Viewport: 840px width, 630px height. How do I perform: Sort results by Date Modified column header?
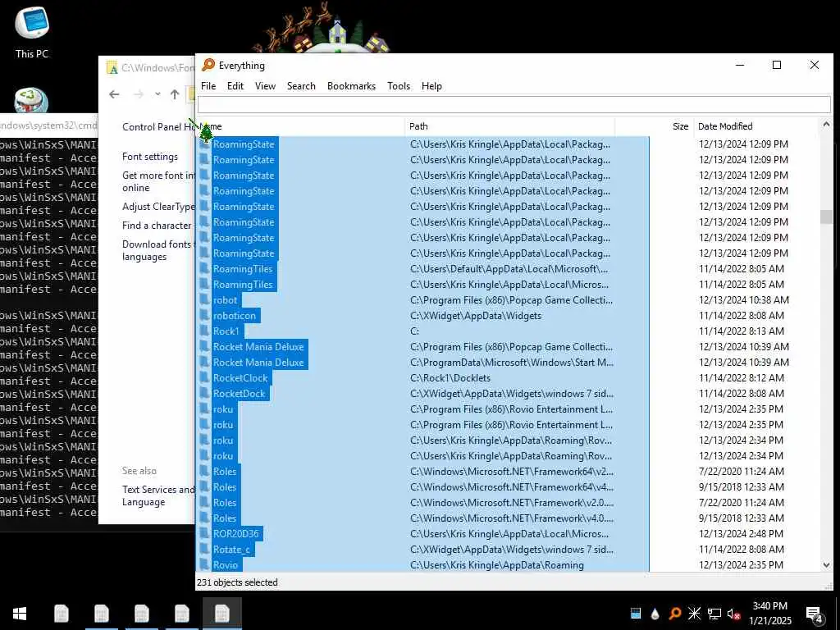click(756, 126)
